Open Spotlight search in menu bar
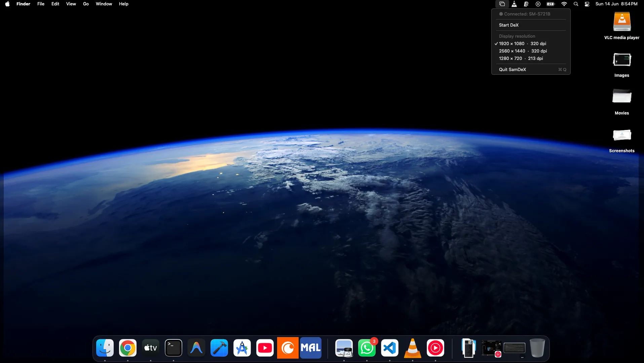The height and width of the screenshot is (363, 644). pos(576,4)
